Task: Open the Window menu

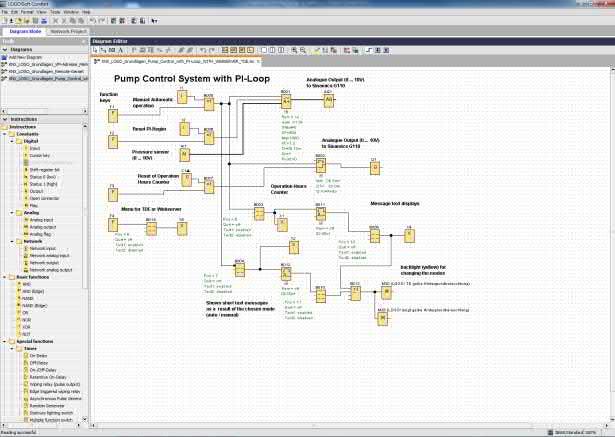Action: (x=71, y=12)
